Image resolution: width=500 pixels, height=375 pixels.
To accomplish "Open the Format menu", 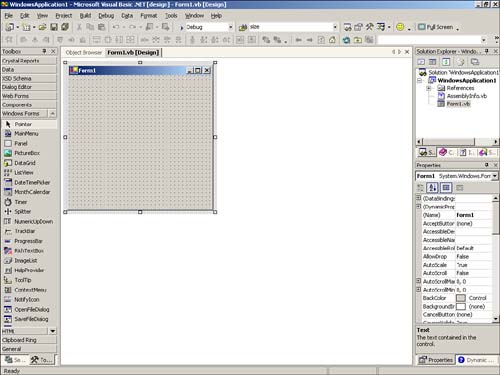I will tap(149, 16).
